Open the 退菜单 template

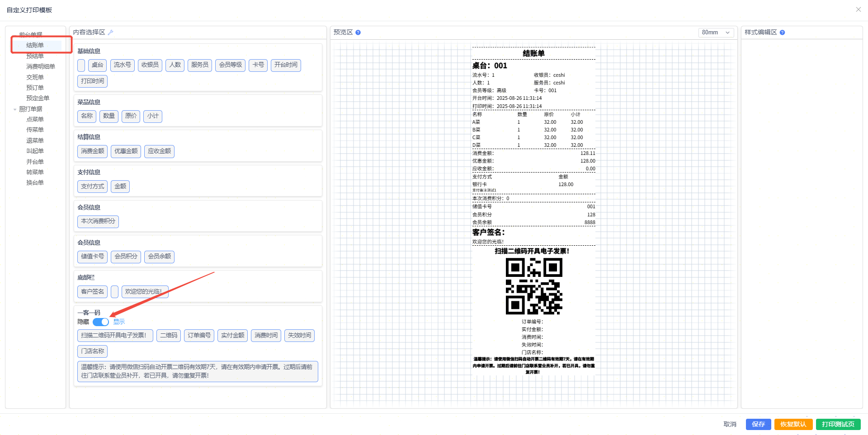[35, 140]
